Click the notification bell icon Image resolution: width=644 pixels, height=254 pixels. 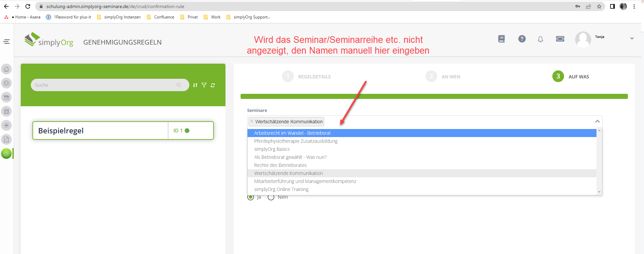pos(540,39)
